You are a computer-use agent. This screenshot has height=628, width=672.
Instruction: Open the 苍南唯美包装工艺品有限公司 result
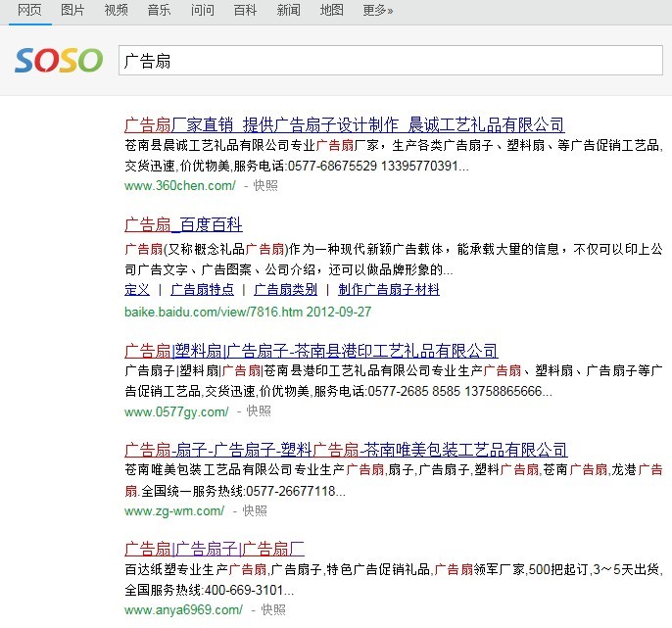click(x=346, y=450)
